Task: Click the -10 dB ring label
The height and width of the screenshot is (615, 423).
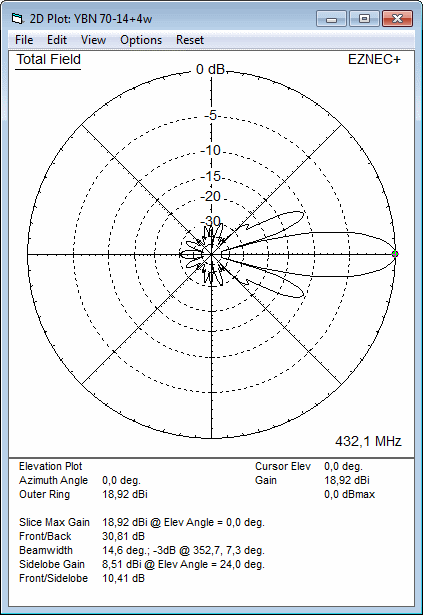Action: (x=211, y=150)
